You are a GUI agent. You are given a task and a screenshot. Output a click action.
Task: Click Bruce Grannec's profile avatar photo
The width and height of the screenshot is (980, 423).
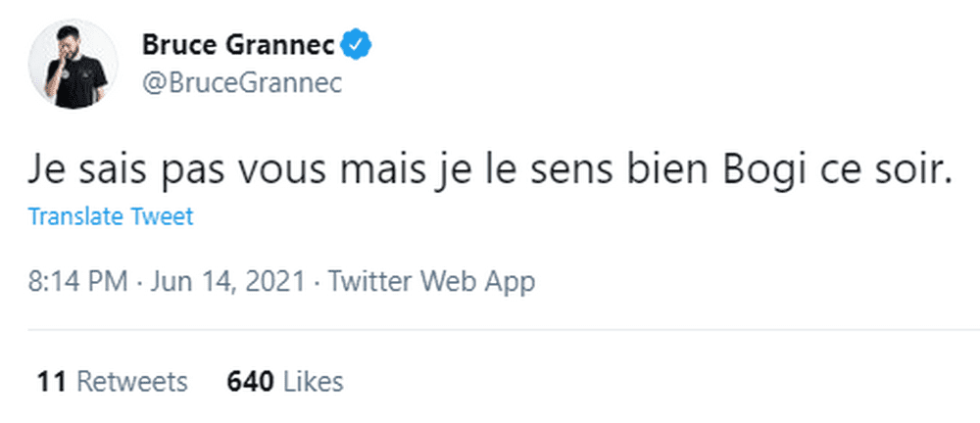coord(73,65)
